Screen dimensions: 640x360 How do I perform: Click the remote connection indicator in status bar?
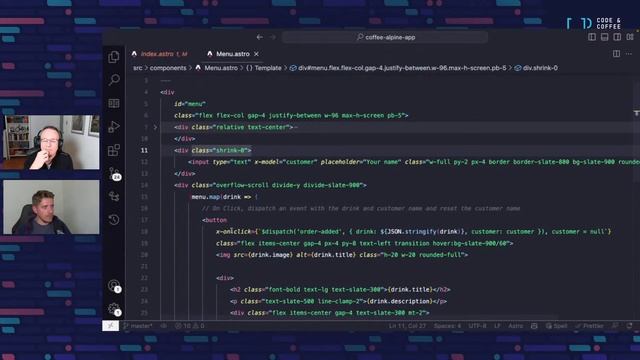point(110,326)
